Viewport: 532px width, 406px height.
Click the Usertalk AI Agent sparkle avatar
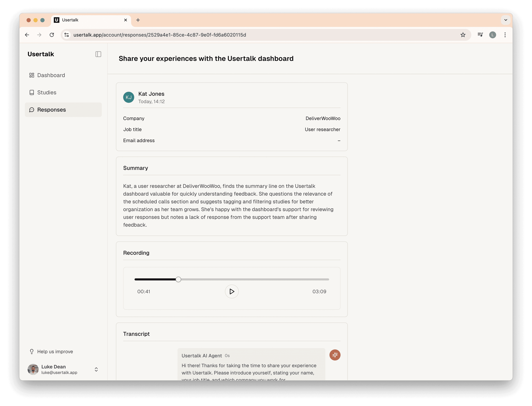click(x=335, y=355)
